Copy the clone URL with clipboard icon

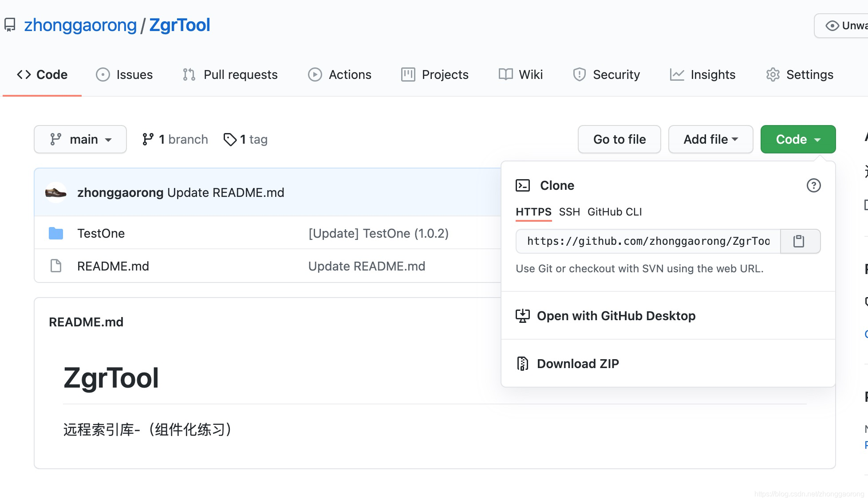pos(799,241)
